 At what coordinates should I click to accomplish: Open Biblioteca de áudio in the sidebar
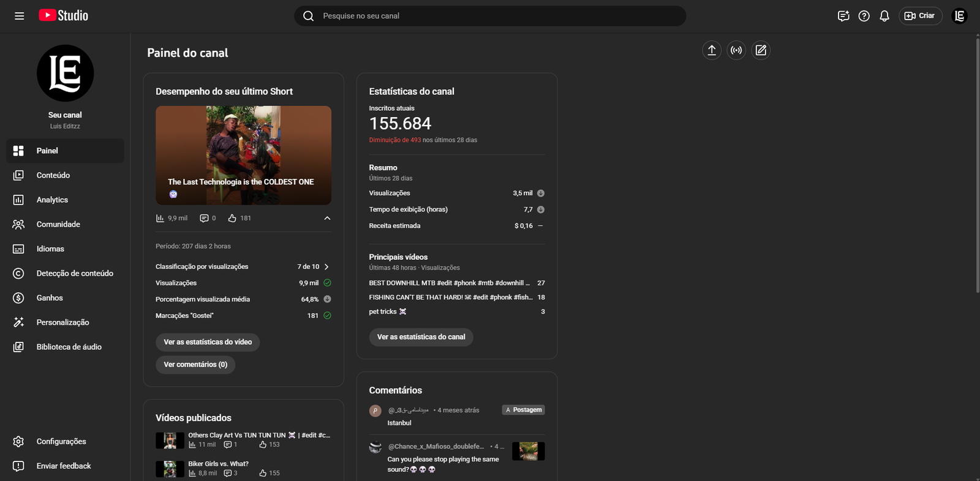tap(65, 347)
